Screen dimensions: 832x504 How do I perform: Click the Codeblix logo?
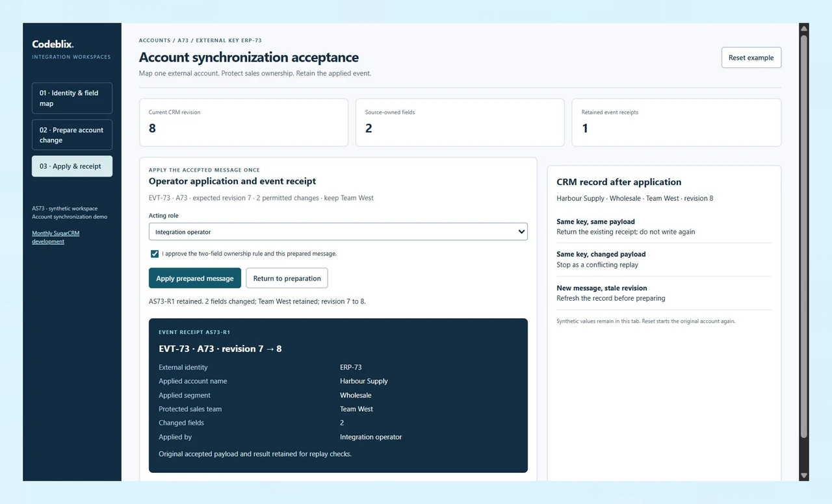pos(53,44)
